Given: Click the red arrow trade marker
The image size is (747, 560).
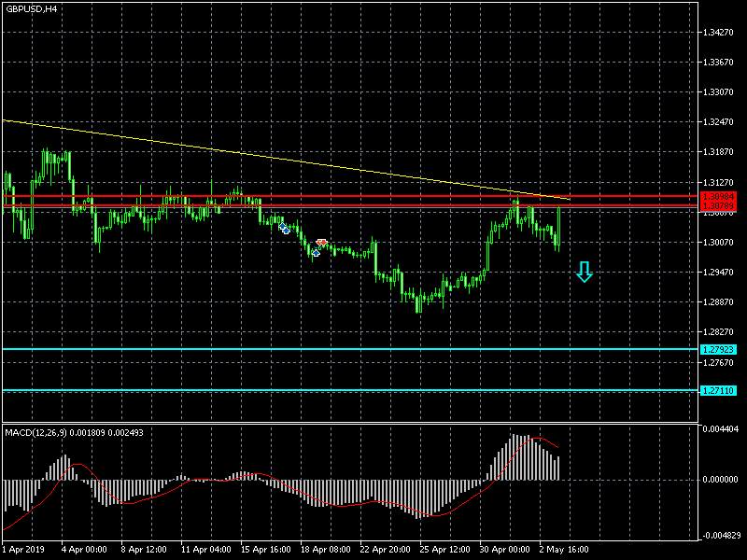Looking at the screenshot, I should 321,243.
